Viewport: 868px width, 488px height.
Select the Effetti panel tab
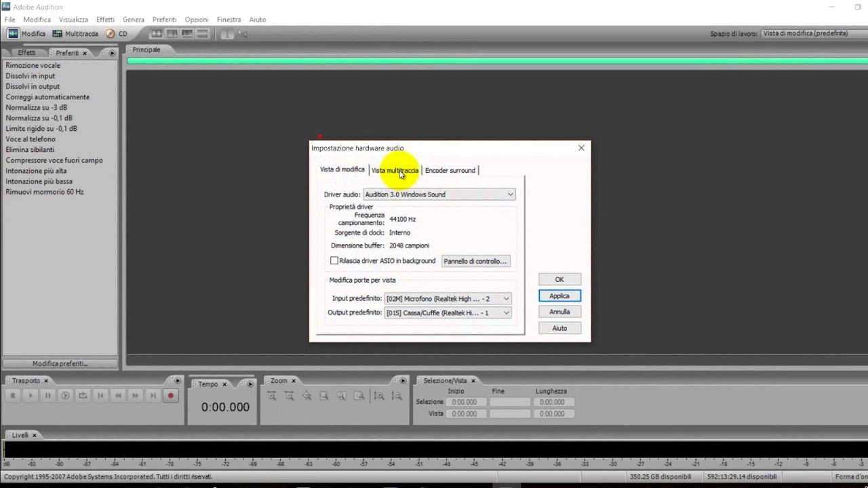(26, 53)
